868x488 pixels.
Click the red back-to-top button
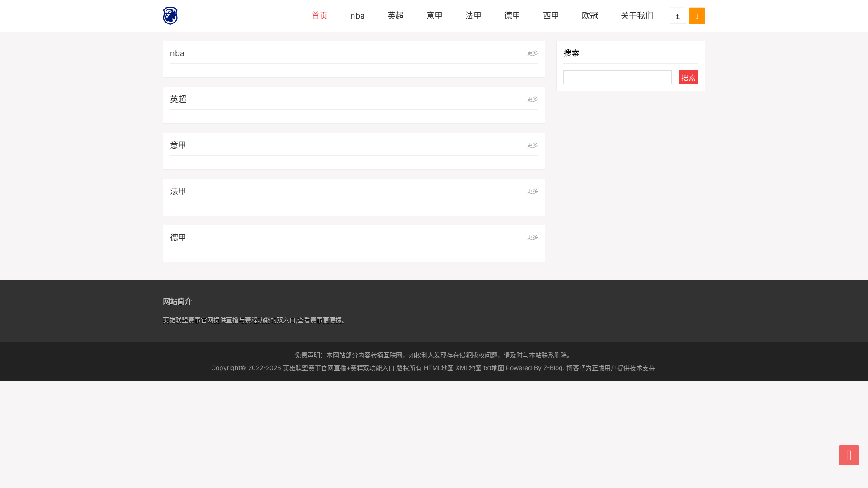click(x=849, y=455)
